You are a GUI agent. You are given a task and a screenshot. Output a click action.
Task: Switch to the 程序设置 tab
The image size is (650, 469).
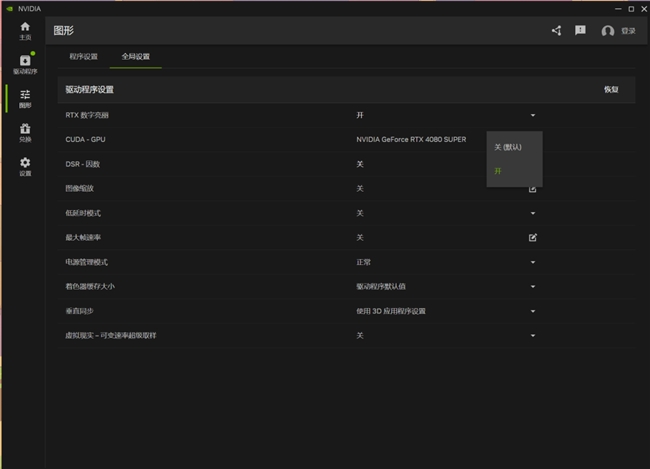[x=84, y=57]
